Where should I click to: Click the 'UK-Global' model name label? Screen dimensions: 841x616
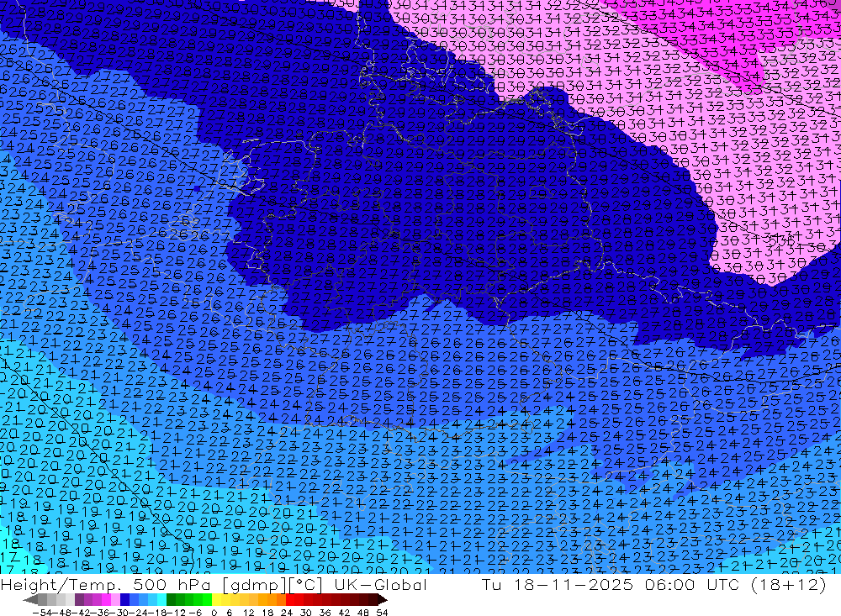pos(380,584)
